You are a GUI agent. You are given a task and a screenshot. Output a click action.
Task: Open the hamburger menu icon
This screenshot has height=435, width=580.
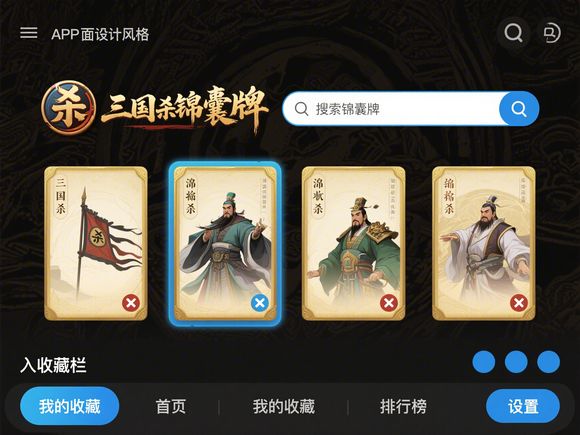tap(28, 33)
